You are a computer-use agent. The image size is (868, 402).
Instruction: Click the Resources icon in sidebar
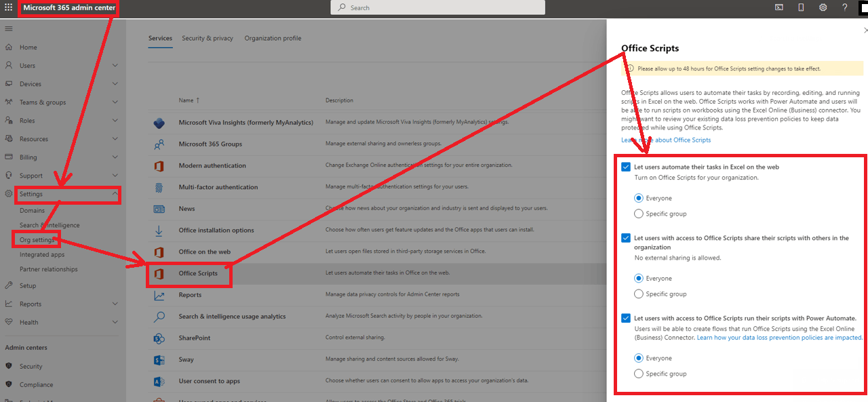9,139
